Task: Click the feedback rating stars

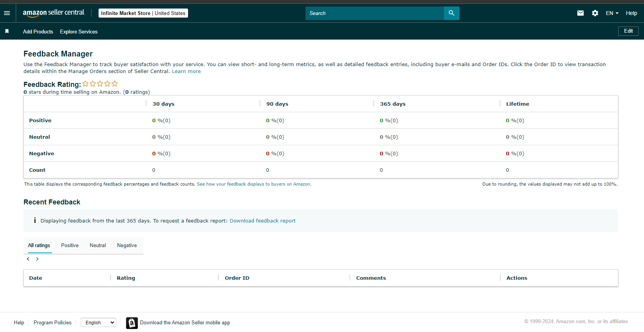Action: pyautogui.click(x=100, y=84)
